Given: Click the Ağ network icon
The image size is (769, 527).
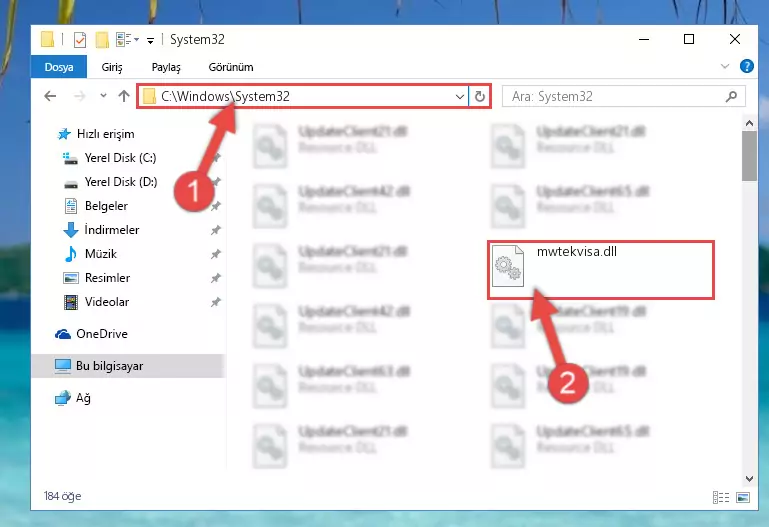Looking at the screenshot, I should [x=63, y=398].
